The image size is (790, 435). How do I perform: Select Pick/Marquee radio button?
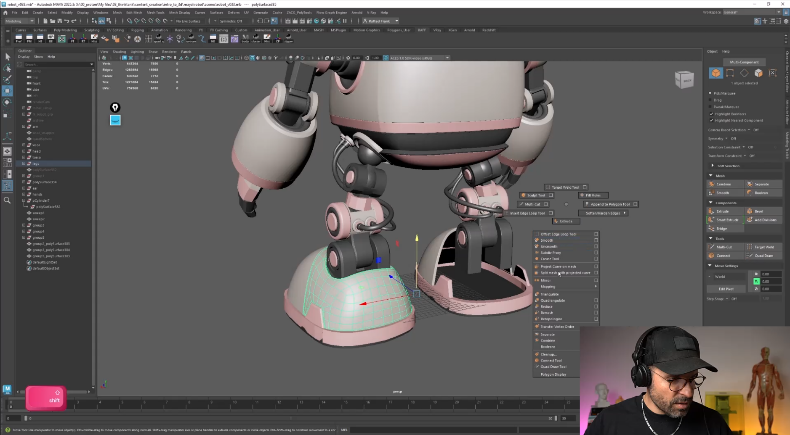[x=711, y=93]
